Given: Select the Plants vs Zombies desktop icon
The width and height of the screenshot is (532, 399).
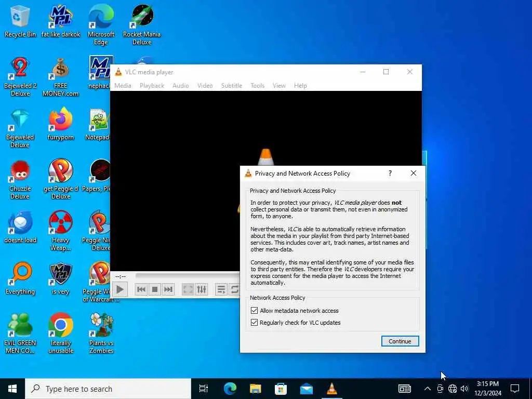Looking at the screenshot, I should (x=101, y=334).
